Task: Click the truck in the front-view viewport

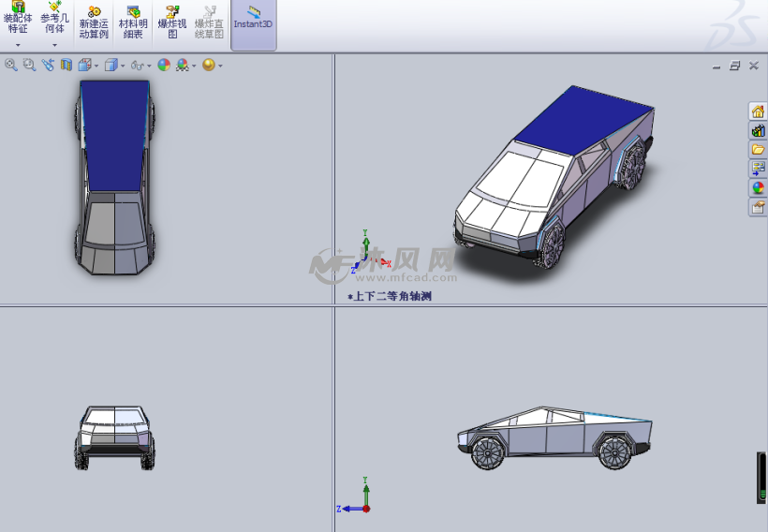Action: click(x=115, y=437)
